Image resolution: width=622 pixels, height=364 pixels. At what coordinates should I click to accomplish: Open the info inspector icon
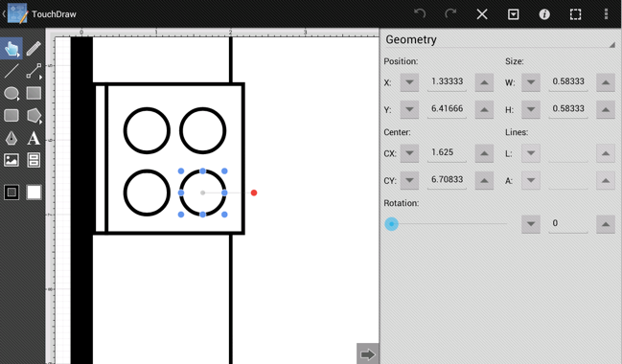pyautogui.click(x=544, y=14)
